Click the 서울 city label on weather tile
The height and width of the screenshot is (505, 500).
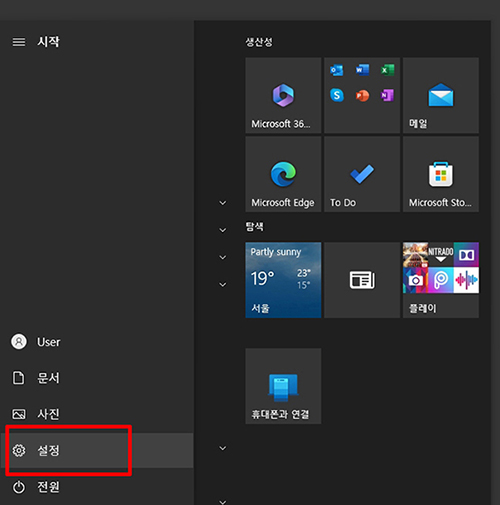pos(260,308)
